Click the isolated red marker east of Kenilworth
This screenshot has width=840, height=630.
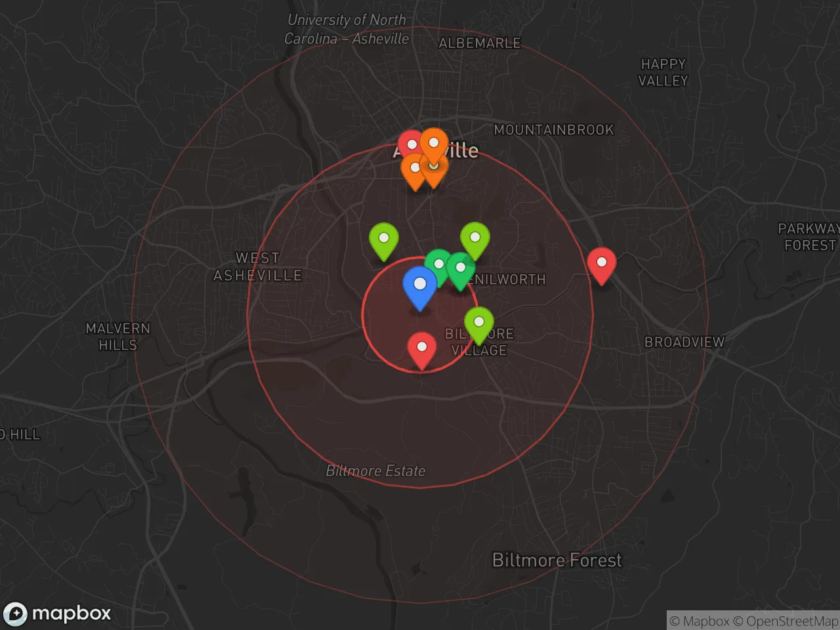coord(601,264)
